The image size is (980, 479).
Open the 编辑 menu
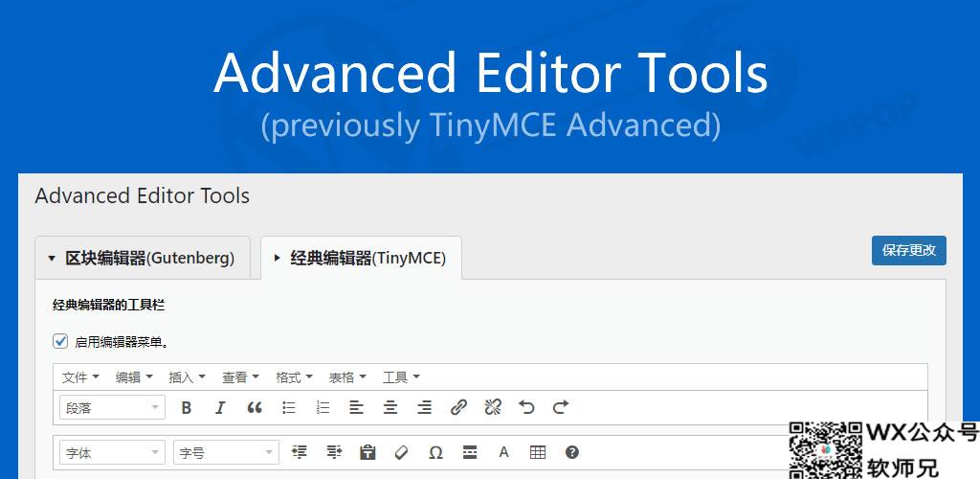[134, 377]
